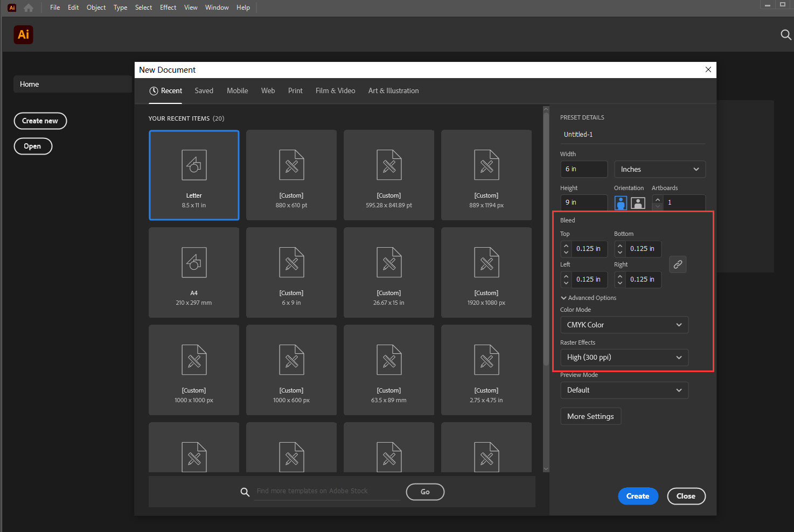Click the preset list scrollbar down arrow
This screenshot has width=794, height=532.
point(546,468)
